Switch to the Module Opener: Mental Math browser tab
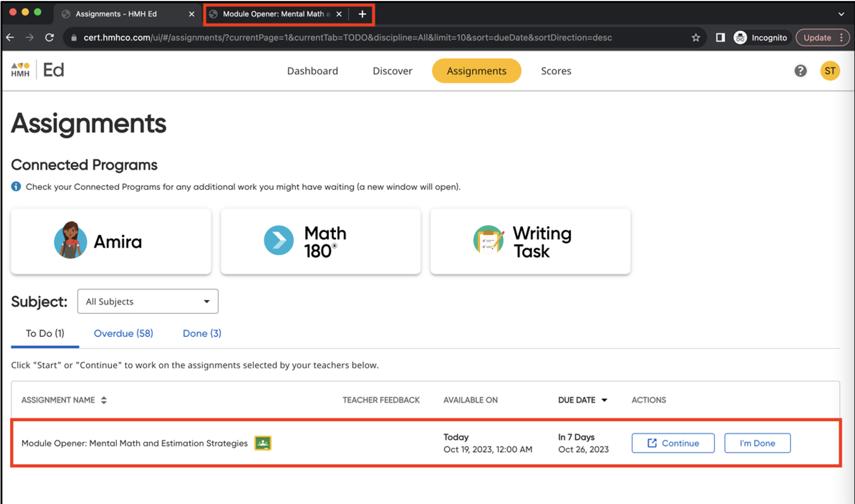The height and width of the screenshot is (504, 855). pyautogui.click(x=276, y=14)
